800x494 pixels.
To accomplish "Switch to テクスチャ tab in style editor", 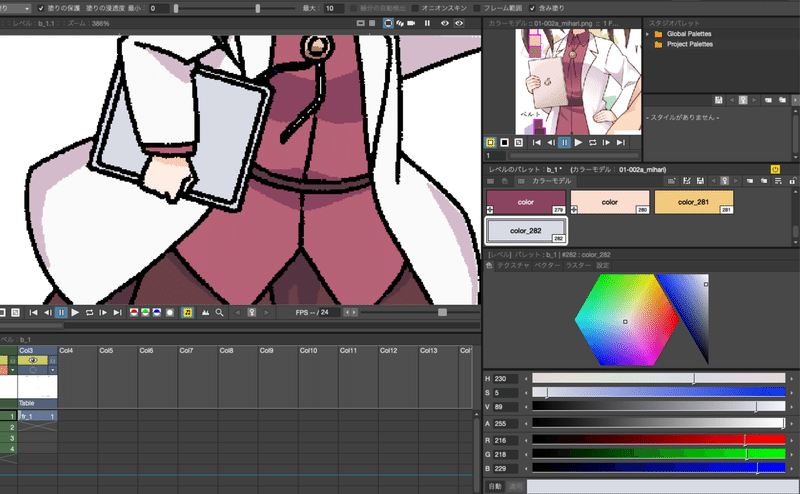I will 513,265.
